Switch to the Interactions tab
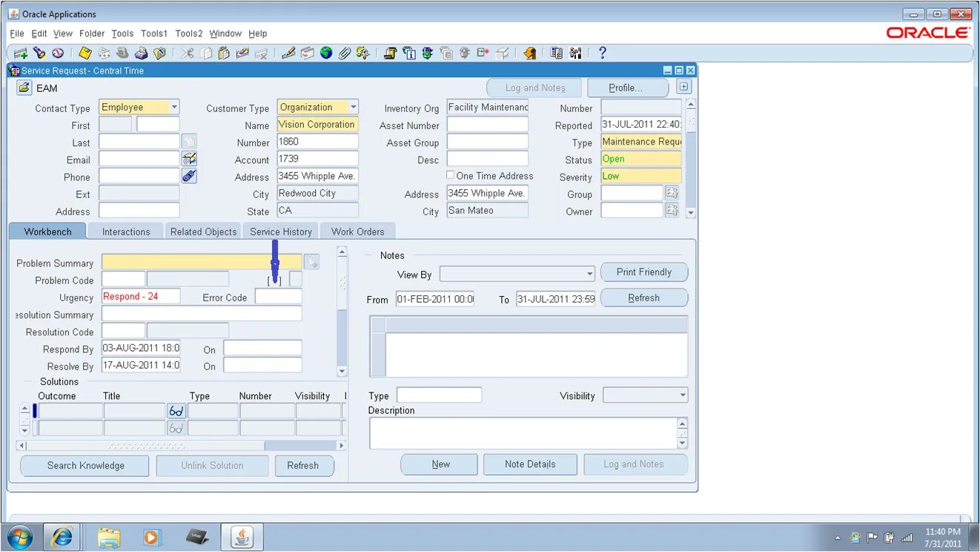 point(126,231)
